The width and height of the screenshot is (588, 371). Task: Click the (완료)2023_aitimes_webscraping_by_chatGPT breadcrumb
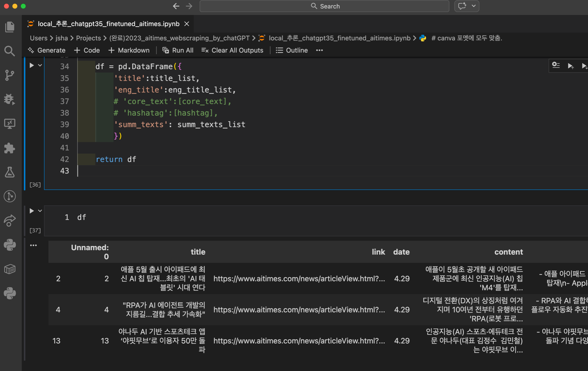point(179,38)
